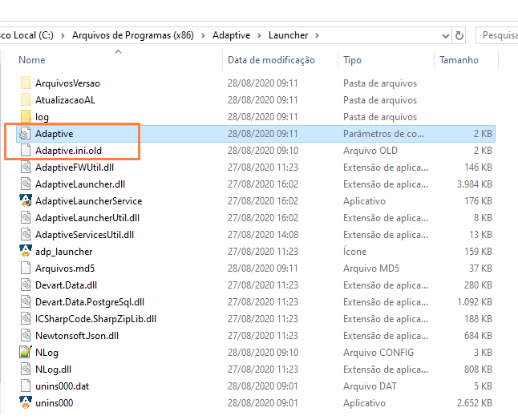Expand chevron after Adaptive breadcrumb
This screenshot has height=420, width=518.
coord(259,35)
